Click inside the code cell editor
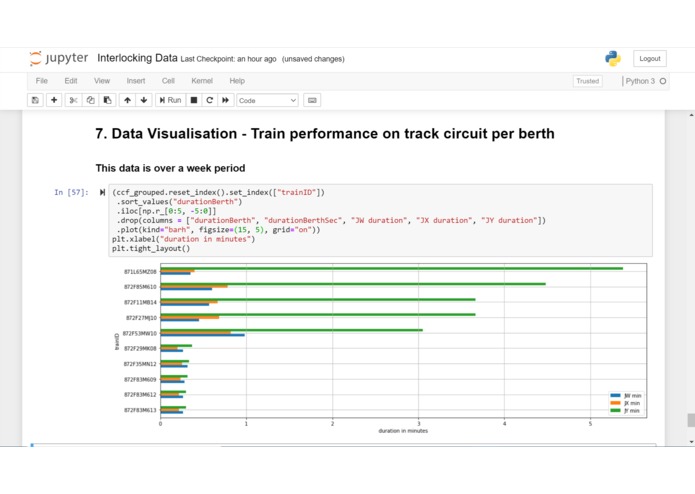Image resolution: width=695 pixels, height=494 pixels. 380,220
